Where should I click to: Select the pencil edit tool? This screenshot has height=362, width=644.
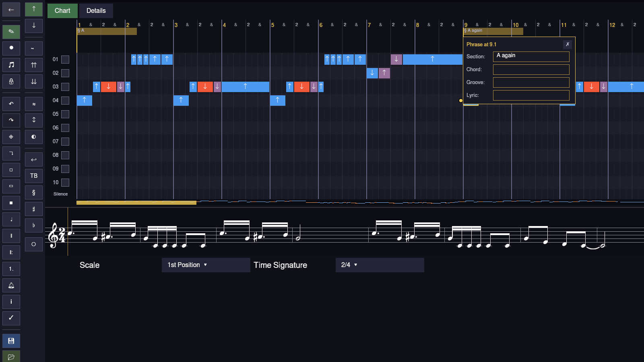coord(11,32)
